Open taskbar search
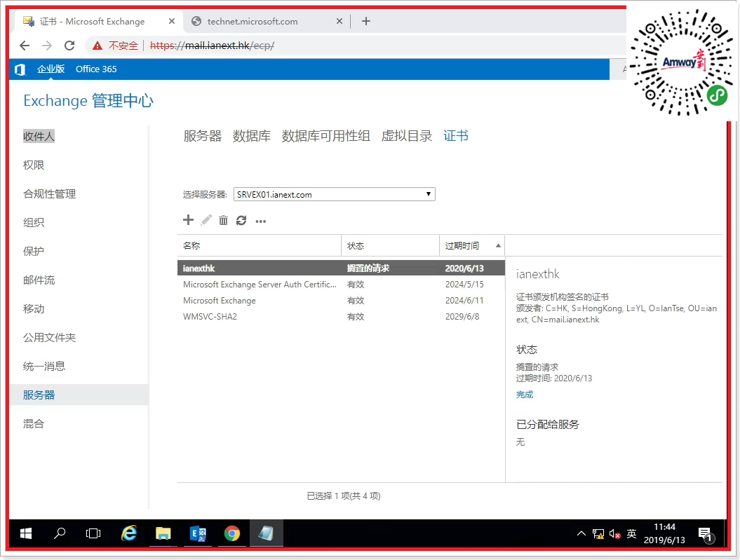Screen dimensions: 740x560 click(x=60, y=533)
